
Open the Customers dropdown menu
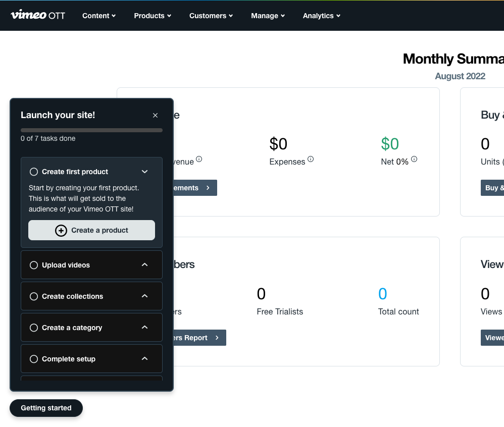tap(211, 16)
